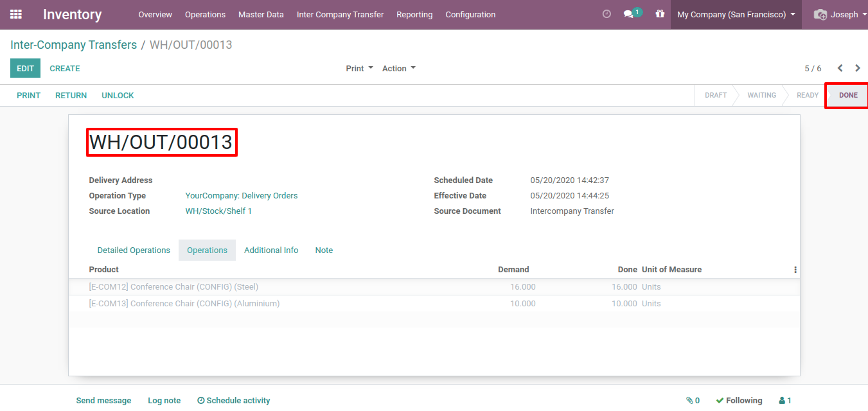Go to next record arrow
The height and width of the screenshot is (411, 868).
[x=858, y=68]
